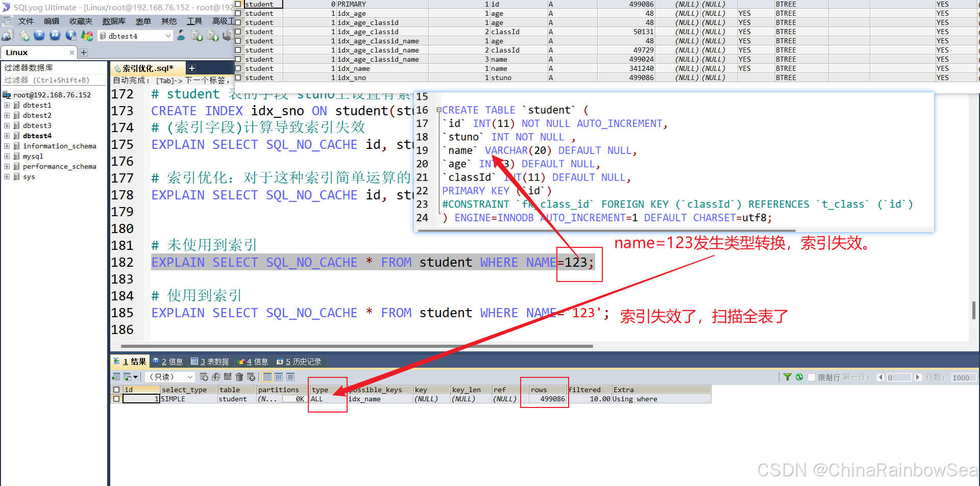The height and width of the screenshot is (486, 980).
Task: Click the cancel changes icon in result toolbar
Action: tap(251, 377)
